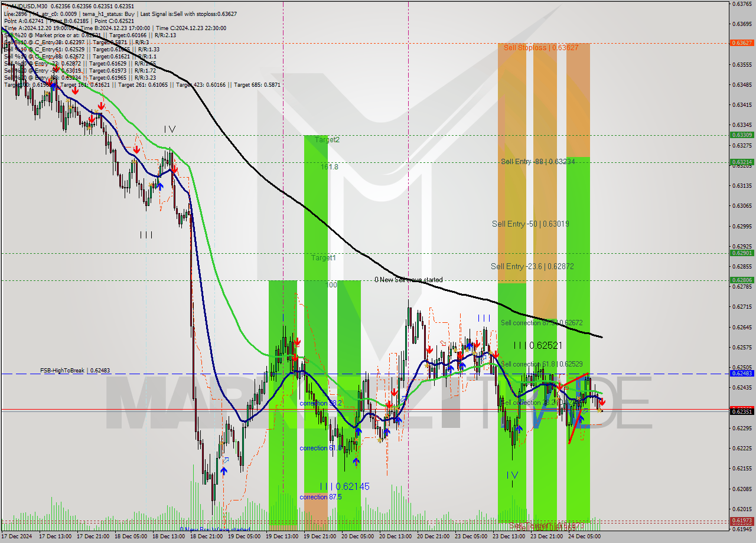Click the '18 Dec 21:00' time axis label
This screenshot has height=543, width=756.
(x=207, y=537)
